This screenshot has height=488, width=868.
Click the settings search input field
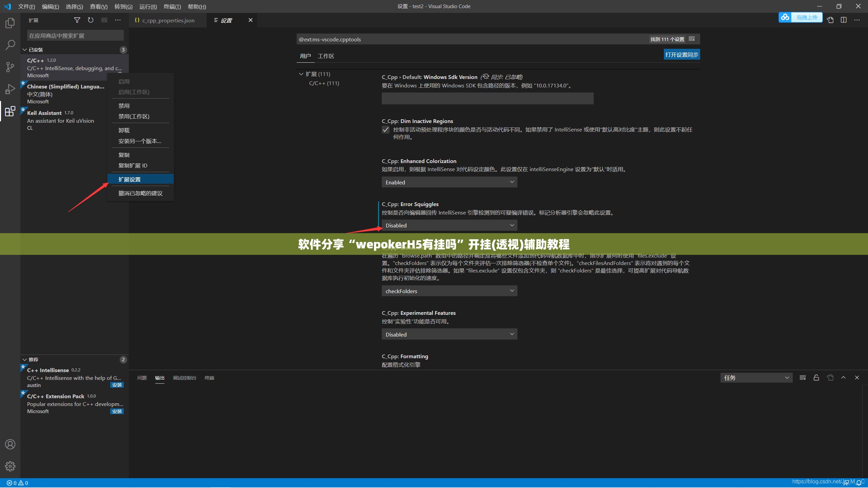[x=472, y=39]
